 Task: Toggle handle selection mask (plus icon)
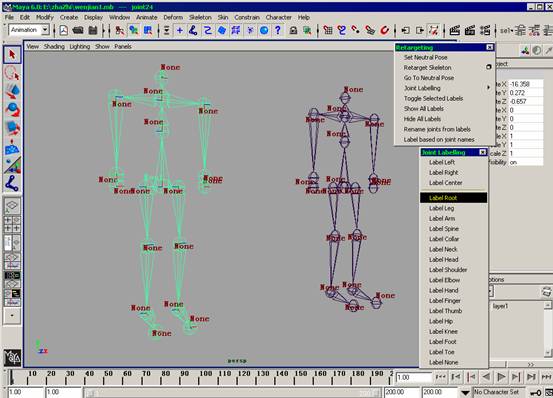(x=180, y=30)
